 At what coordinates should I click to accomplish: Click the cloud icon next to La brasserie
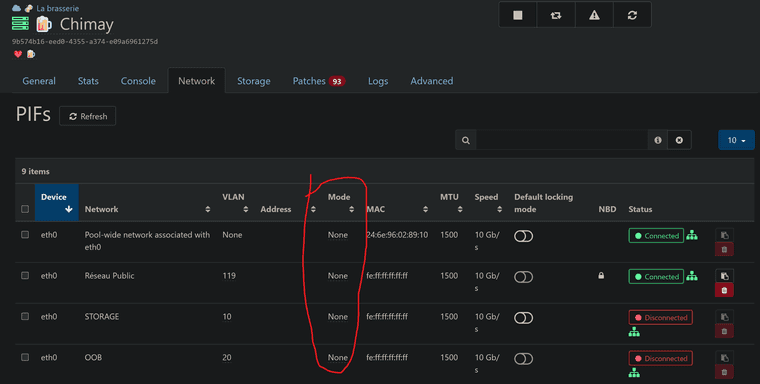pos(16,8)
